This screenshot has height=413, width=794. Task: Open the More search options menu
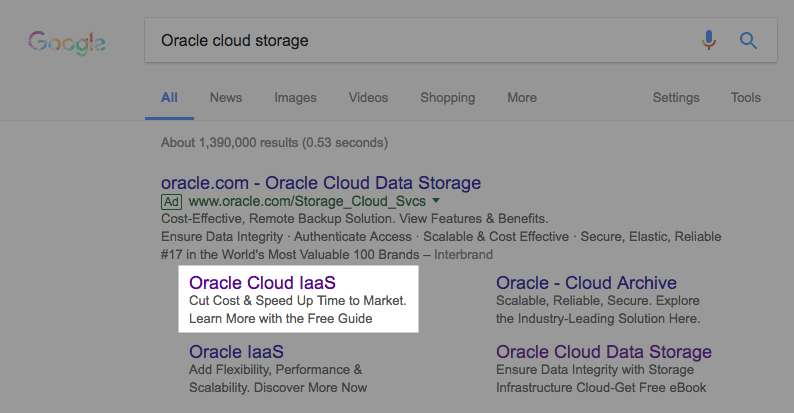pos(521,98)
